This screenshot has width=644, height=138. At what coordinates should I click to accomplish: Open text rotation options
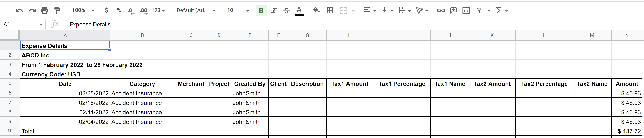422,11
